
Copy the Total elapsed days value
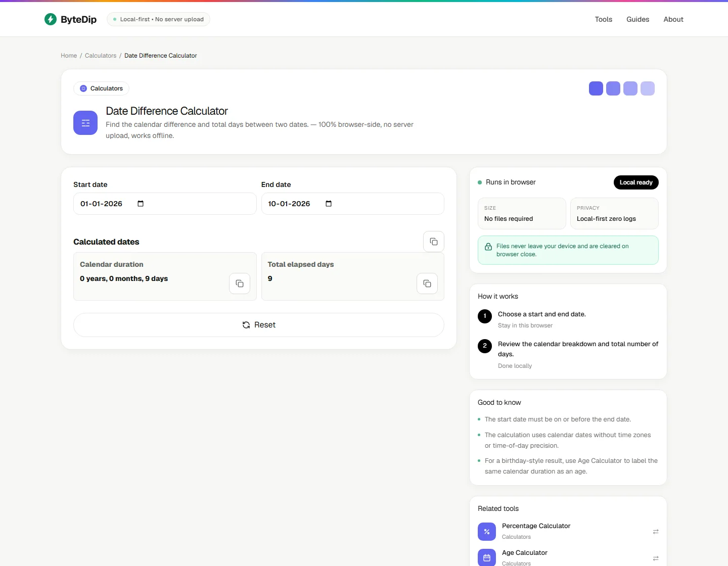tap(427, 284)
